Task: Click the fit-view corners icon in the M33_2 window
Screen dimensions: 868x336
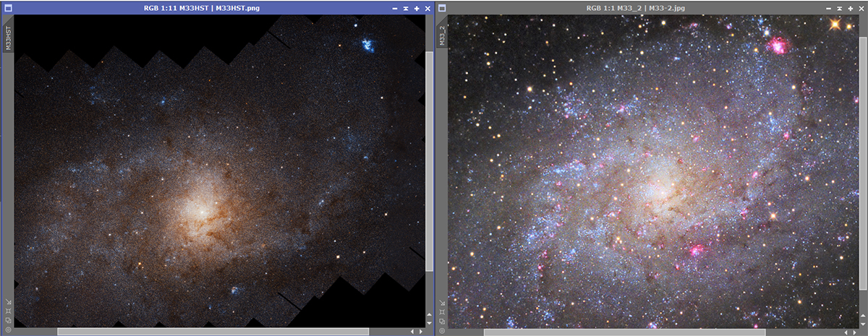Action: (x=442, y=312)
